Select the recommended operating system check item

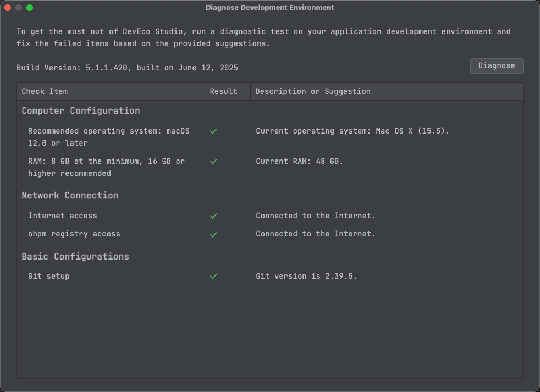coord(108,137)
